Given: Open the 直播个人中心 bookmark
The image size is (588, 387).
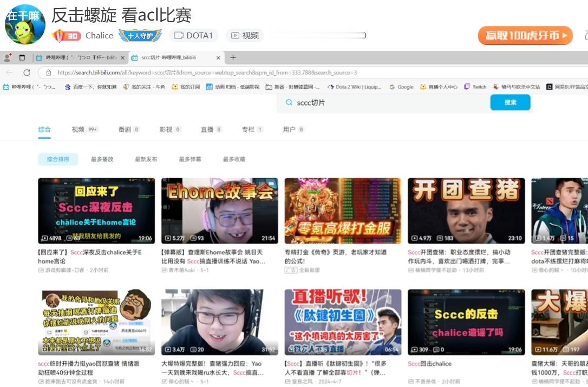Looking at the screenshot, I should (x=439, y=87).
